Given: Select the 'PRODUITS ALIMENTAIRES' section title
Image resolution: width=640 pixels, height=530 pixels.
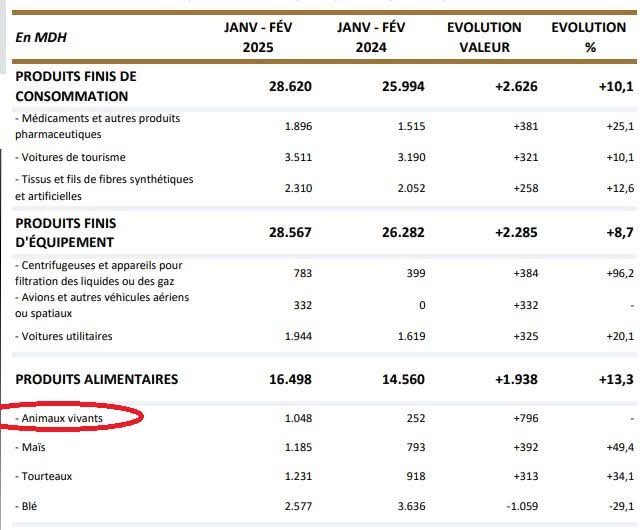Looking at the screenshot, I should click(x=96, y=379).
